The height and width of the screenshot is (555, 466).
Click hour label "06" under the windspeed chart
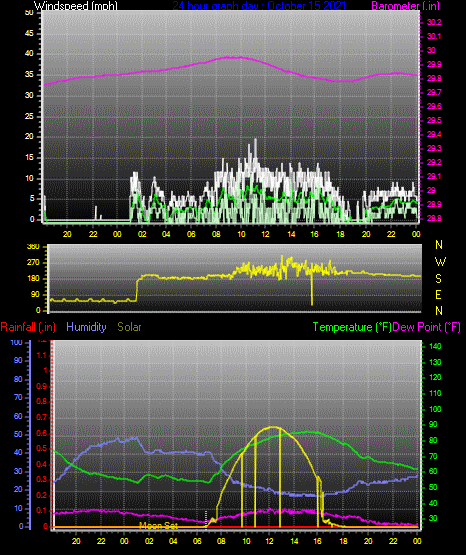(x=191, y=234)
